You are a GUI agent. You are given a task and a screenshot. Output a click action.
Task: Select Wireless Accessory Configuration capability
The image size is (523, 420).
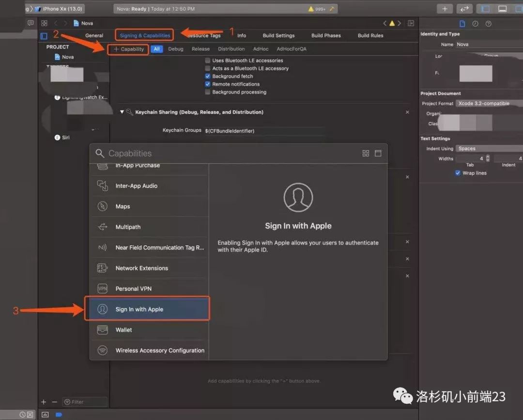(150, 350)
